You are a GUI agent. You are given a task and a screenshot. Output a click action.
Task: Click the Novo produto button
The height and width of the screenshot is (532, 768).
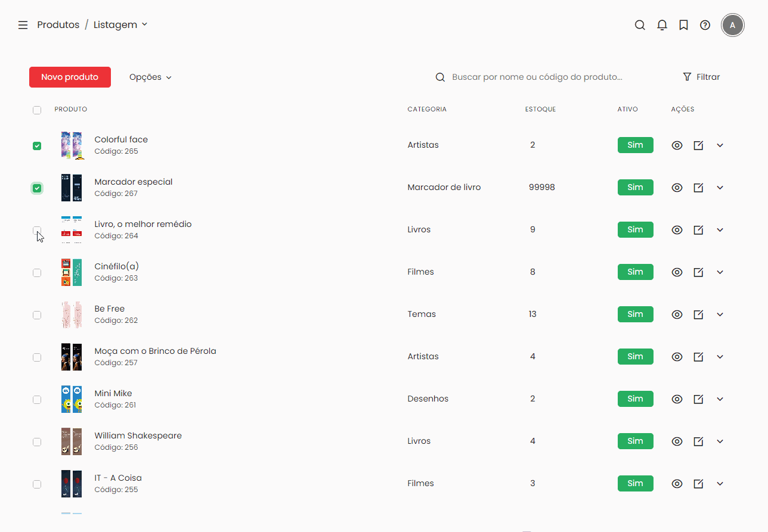70,77
